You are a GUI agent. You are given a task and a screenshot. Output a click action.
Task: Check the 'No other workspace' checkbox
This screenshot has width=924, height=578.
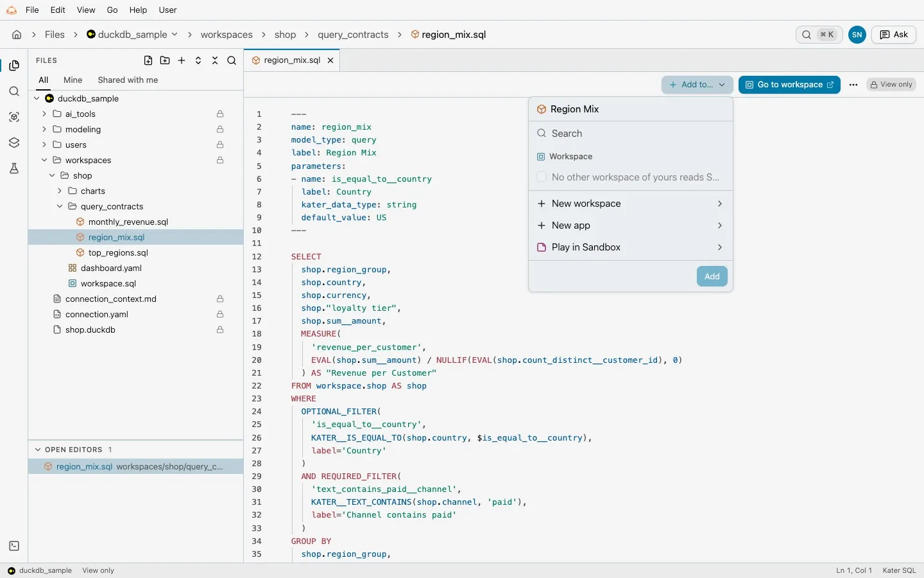pyautogui.click(x=542, y=177)
